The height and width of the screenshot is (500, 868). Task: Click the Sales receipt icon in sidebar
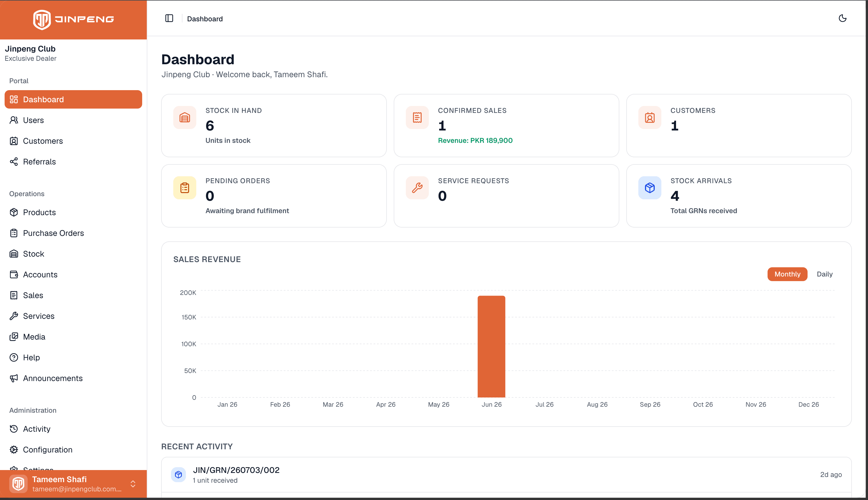(x=14, y=295)
